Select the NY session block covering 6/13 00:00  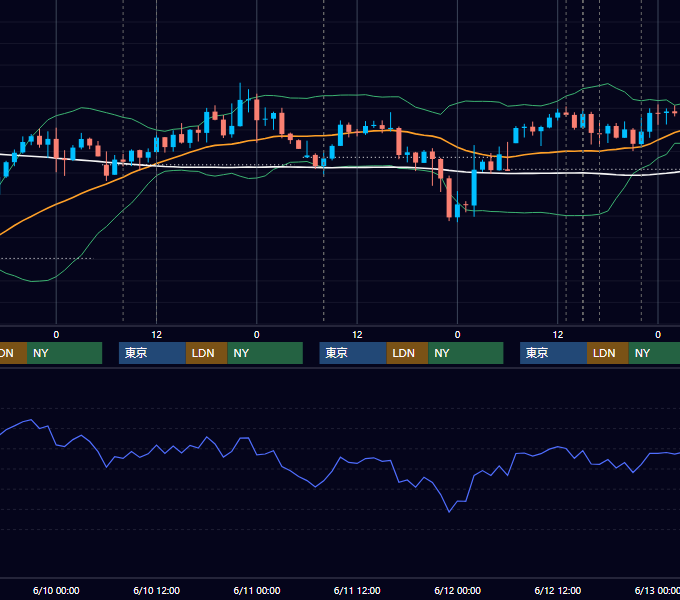(x=654, y=353)
